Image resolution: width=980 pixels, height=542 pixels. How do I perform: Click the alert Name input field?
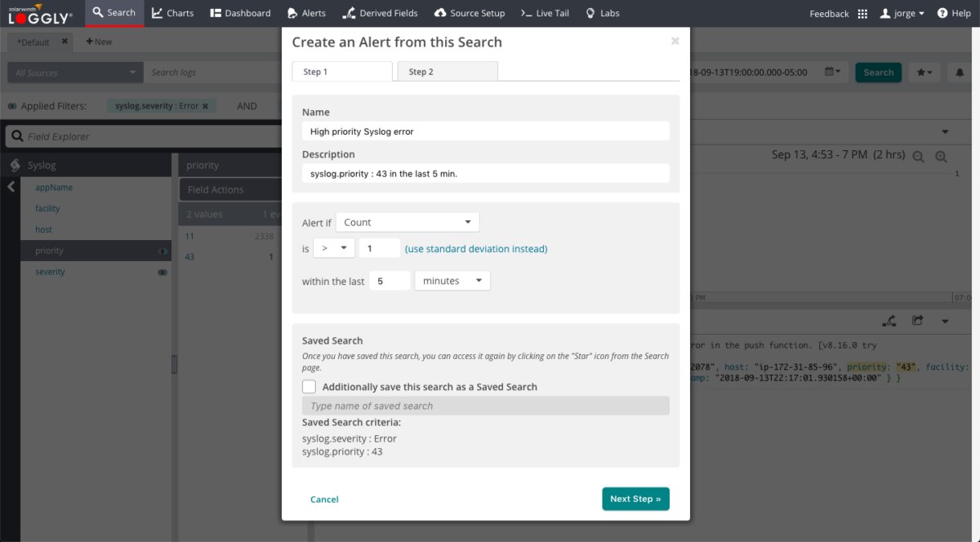point(485,131)
